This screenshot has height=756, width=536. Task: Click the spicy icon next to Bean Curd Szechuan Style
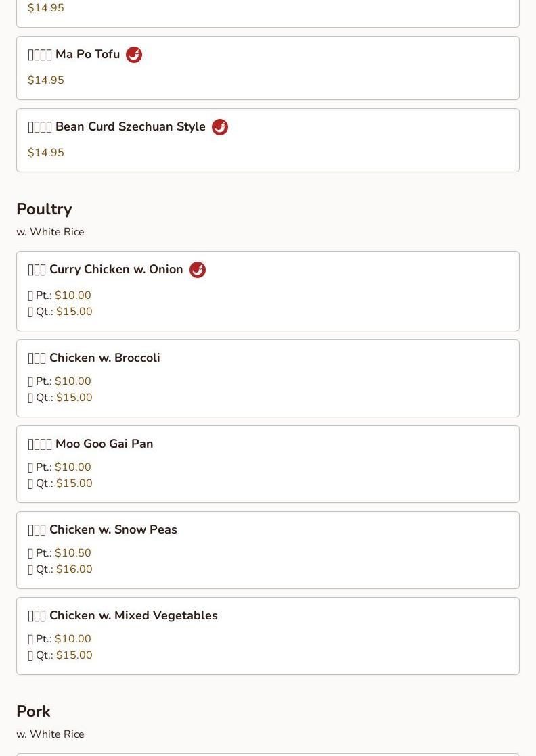(x=220, y=127)
